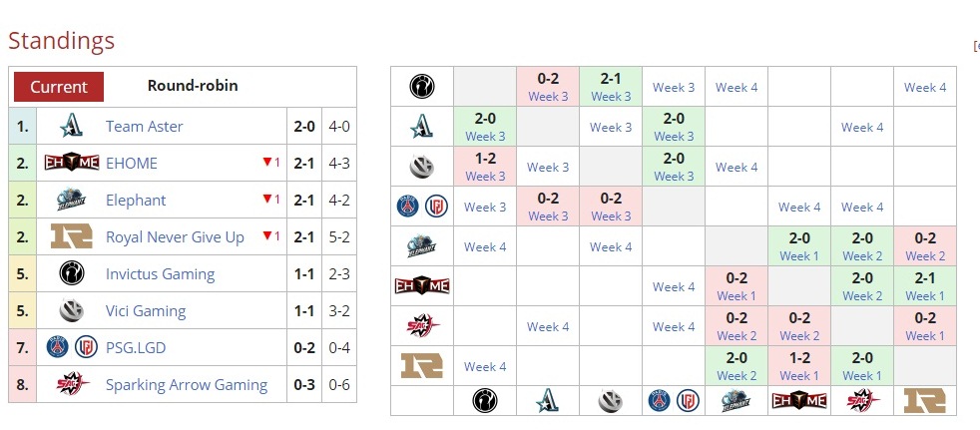
Task: Click Sparking Arrow Gaming logo in standings list
Action: (71, 385)
